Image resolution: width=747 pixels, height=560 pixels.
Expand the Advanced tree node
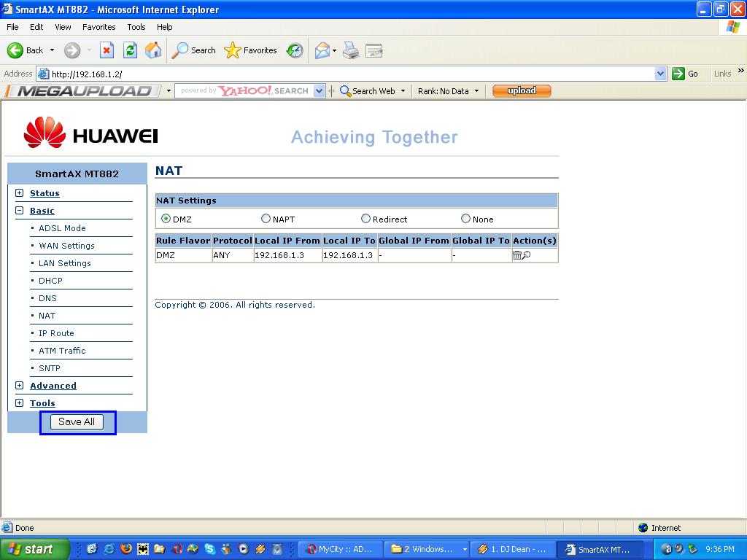coord(20,385)
